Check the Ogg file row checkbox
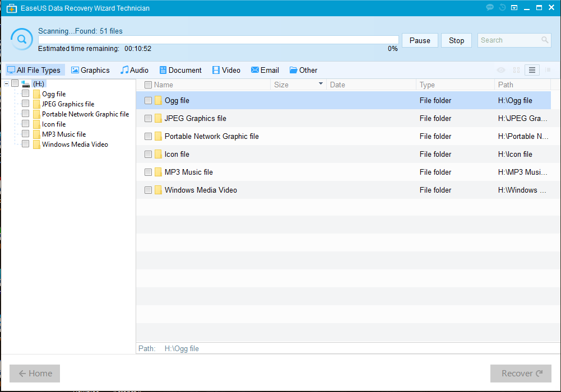 (148, 100)
